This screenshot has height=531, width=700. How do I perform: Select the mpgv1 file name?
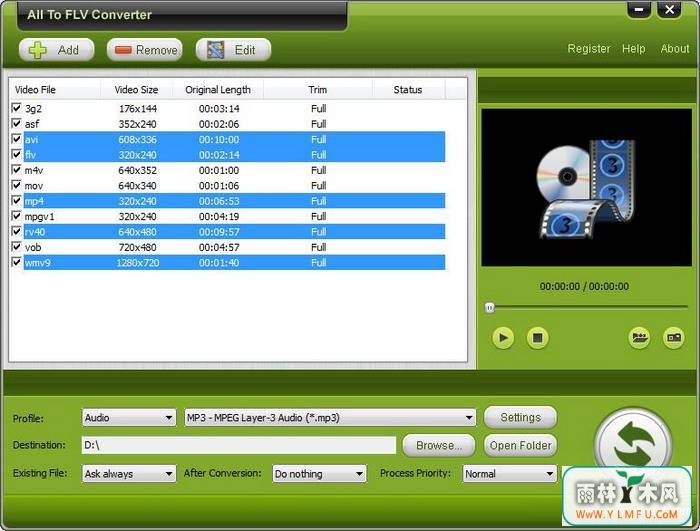[39, 216]
